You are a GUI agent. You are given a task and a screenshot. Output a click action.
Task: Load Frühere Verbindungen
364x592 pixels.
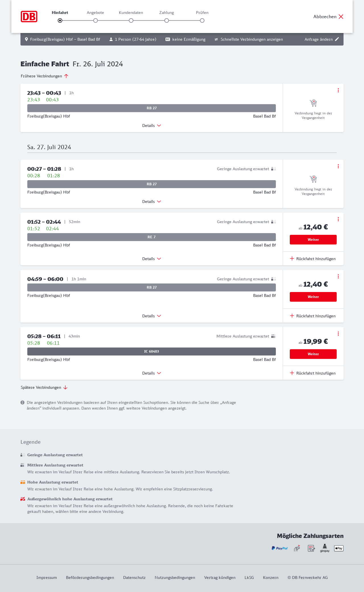click(x=45, y=76)
